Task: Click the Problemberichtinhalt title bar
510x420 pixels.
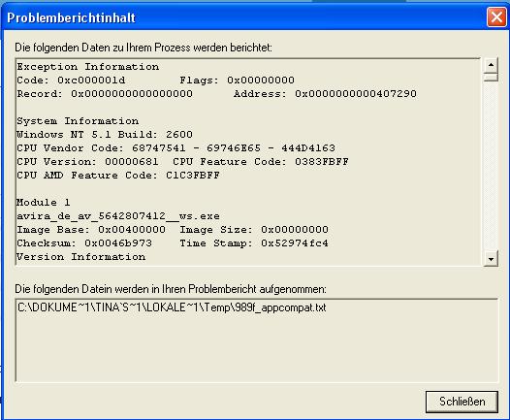Action: tap(244, 17)
